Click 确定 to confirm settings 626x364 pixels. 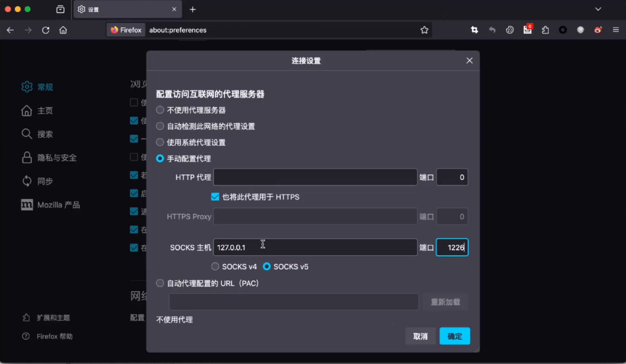pos(454,336)
